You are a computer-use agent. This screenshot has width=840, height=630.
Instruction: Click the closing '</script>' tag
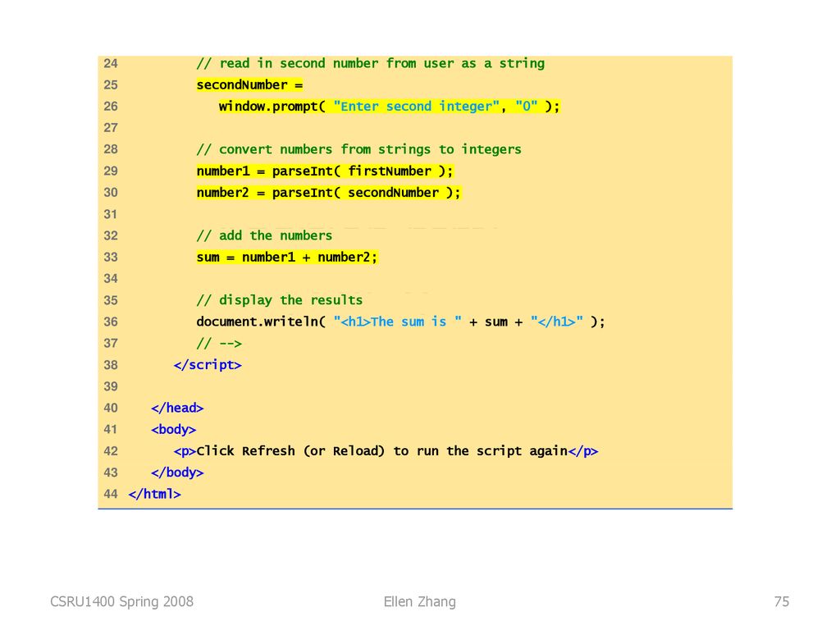click(208, 365)
